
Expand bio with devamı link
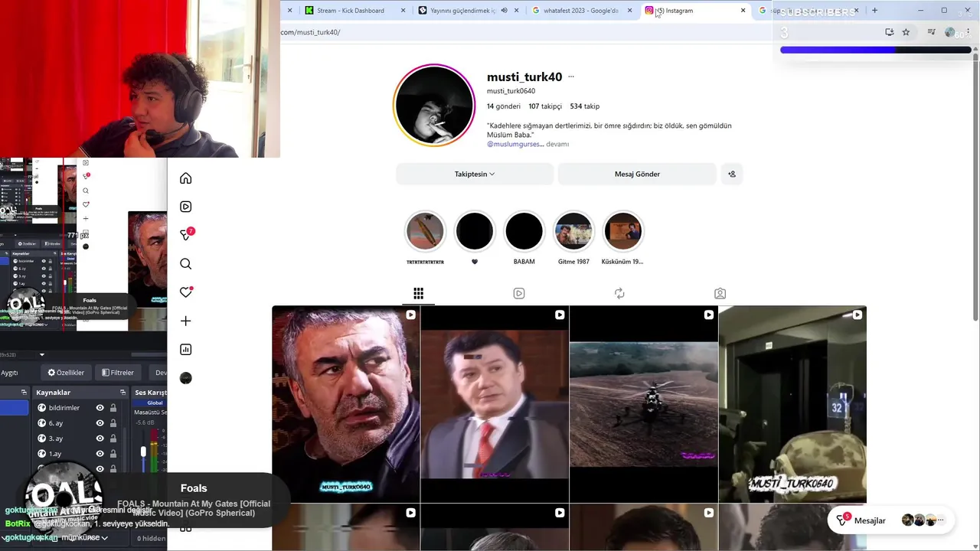click(x=557, y=144)
